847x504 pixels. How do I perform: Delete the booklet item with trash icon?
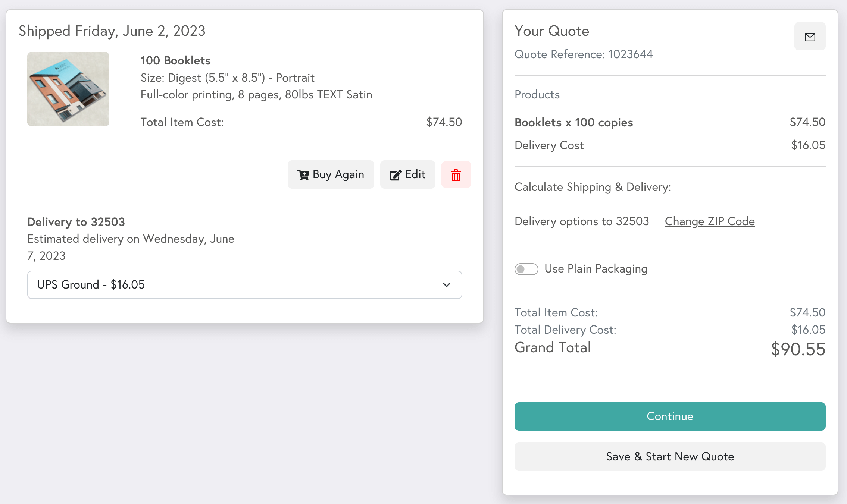pos(456,175)
